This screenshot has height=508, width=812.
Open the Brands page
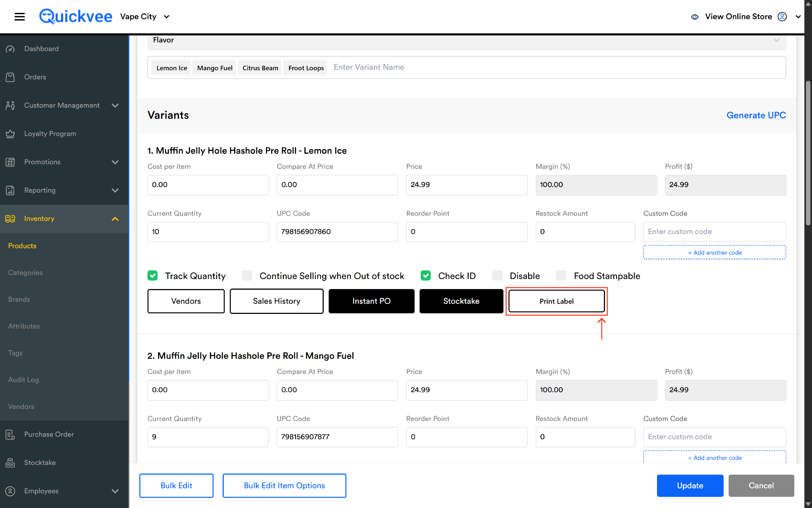19,299
